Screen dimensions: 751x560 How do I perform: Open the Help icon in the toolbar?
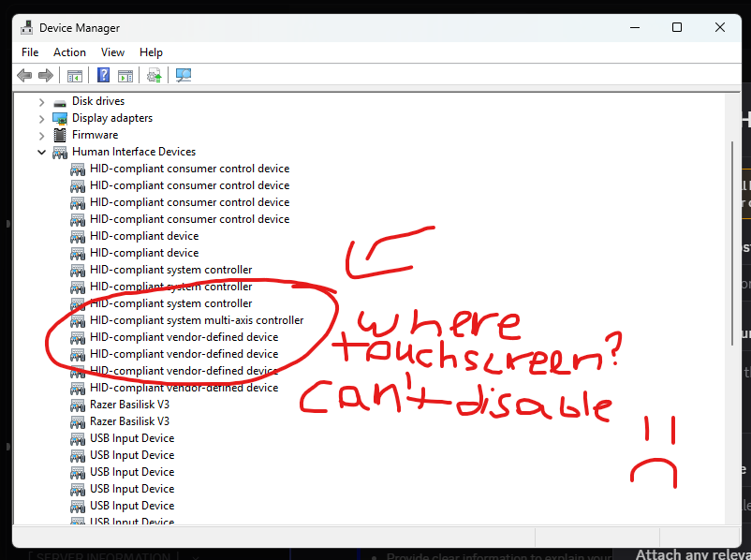(x=103, y=75)
